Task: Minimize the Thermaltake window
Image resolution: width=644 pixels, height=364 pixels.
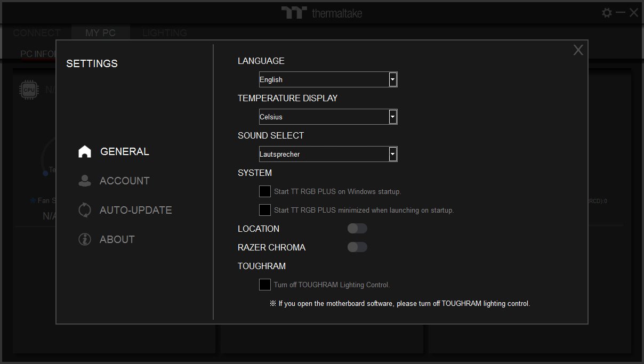Action: (621, 12)
